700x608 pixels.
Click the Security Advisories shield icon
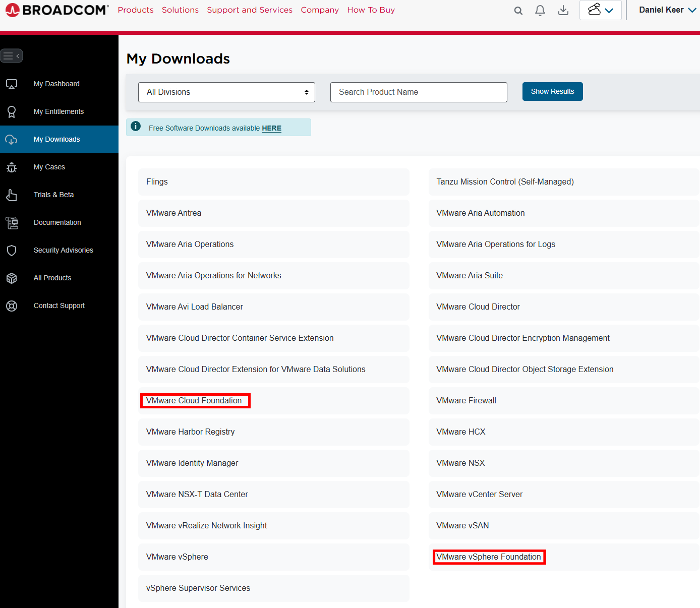click(x=12, y=251)
